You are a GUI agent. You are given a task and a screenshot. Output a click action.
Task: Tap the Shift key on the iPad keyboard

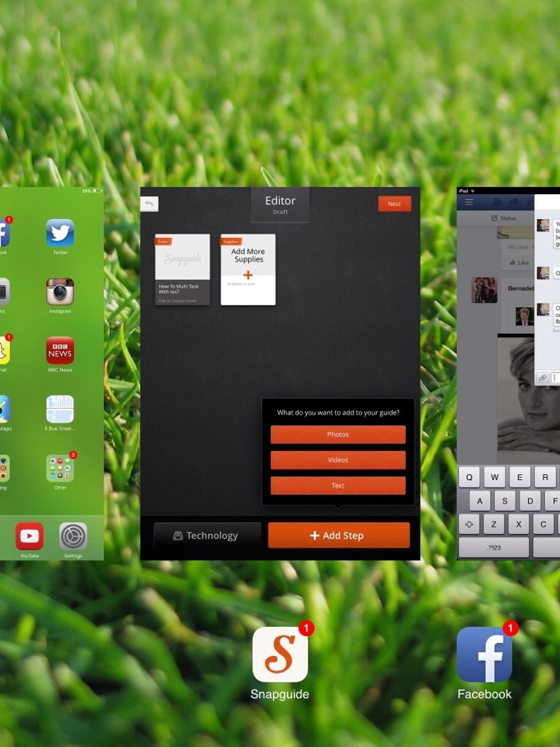(x=469, y=524)
